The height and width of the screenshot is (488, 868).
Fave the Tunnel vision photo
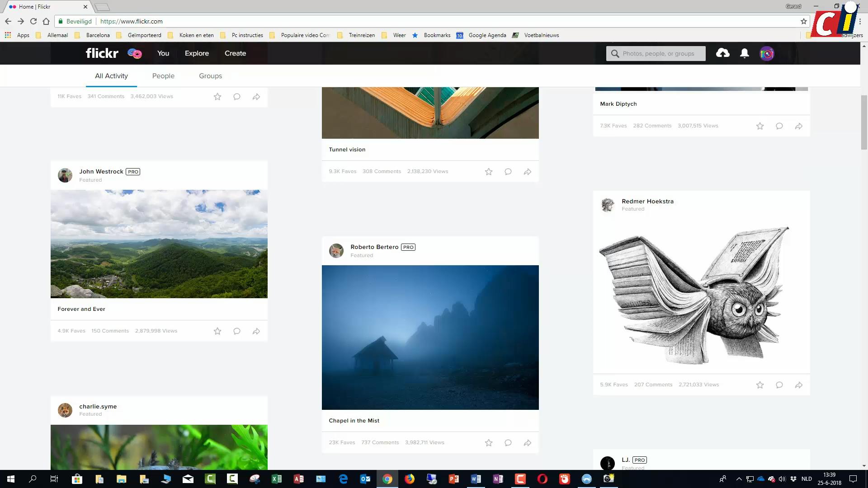[x=489, y=172]
